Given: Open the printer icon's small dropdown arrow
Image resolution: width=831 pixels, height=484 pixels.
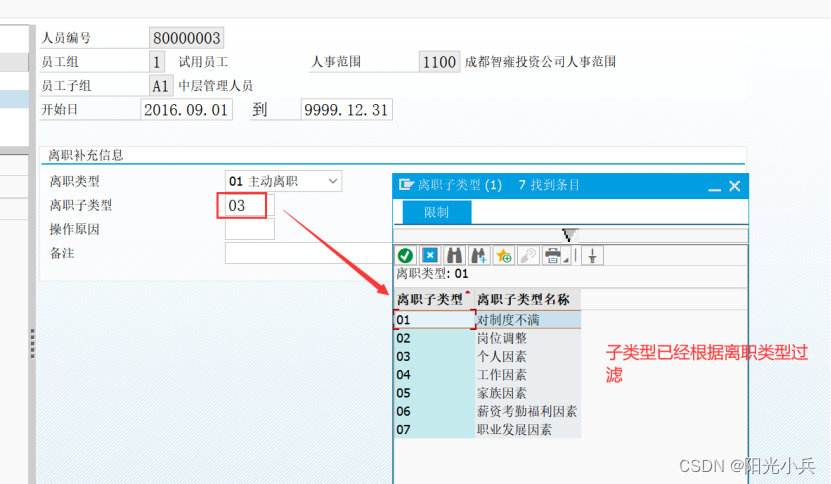Looking at the screenshot, I should coord(566,260).
